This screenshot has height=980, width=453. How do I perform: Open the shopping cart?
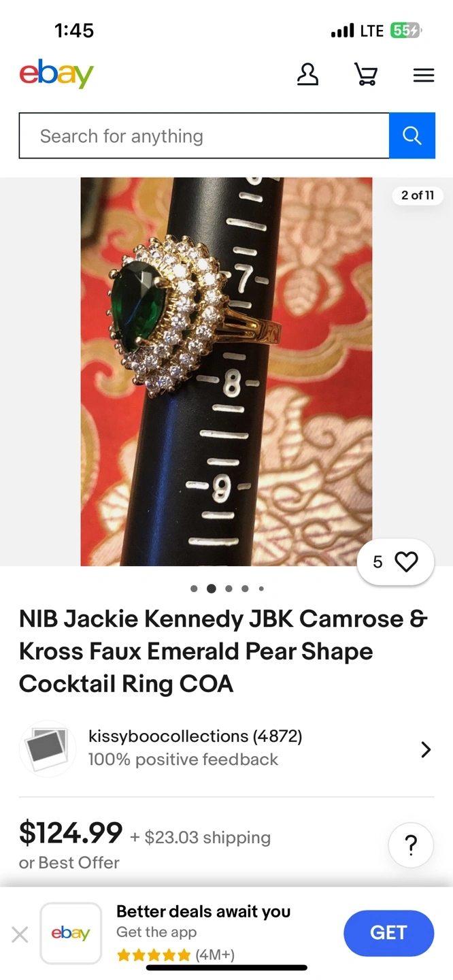click(x=366, y=75)
